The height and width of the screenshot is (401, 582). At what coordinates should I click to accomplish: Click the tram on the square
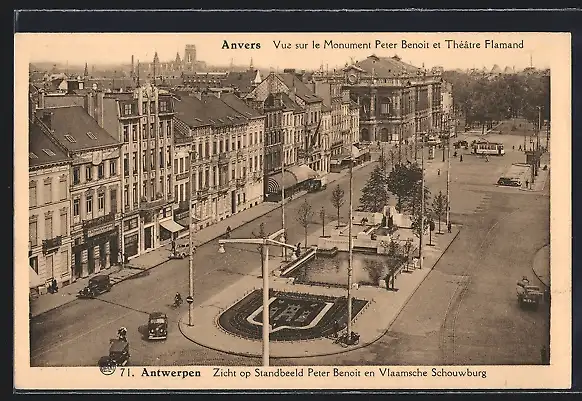488,148
